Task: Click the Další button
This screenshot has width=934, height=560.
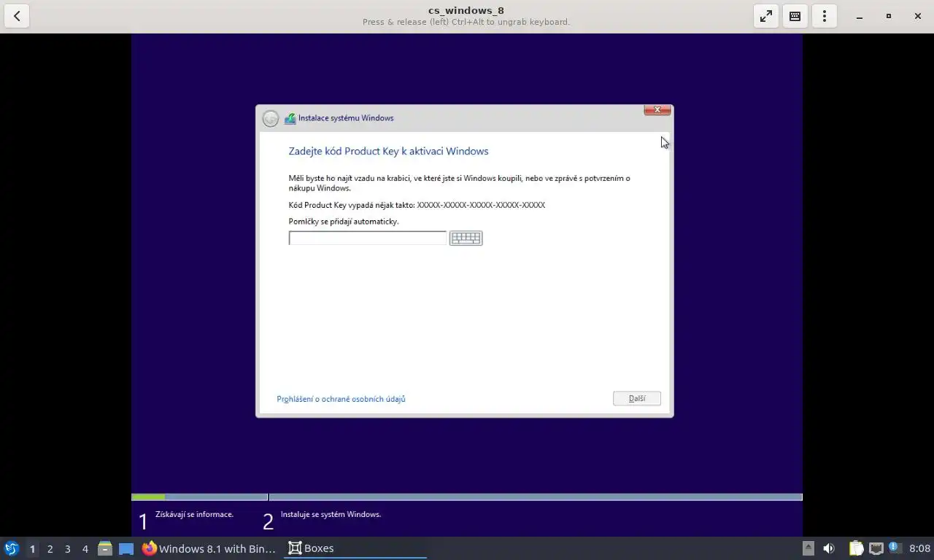Action: [x=637, y=398]
